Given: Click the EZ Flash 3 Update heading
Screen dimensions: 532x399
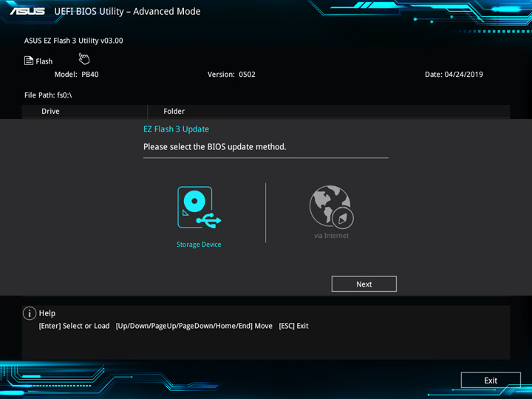Looking at the screenshot, I should [176, 129].
